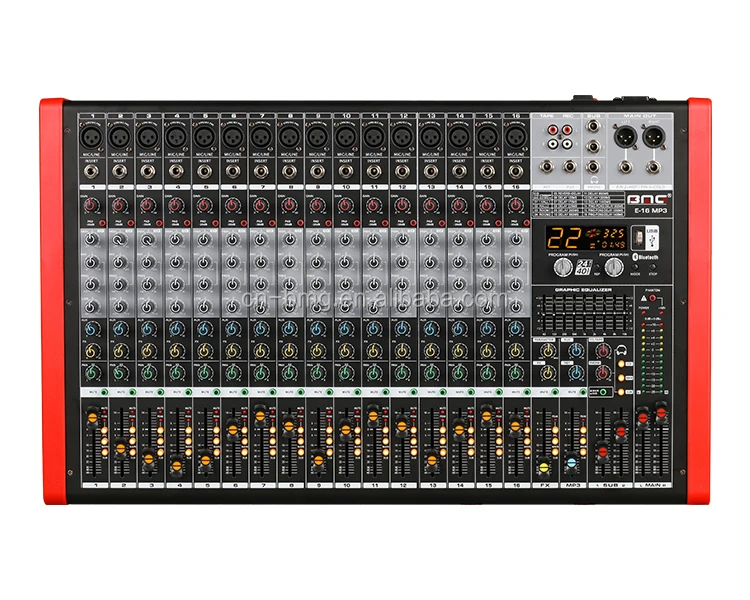Click the channel 1 top gray EQ knob
Screen dimensions: 750x600
tap(90, 240)
